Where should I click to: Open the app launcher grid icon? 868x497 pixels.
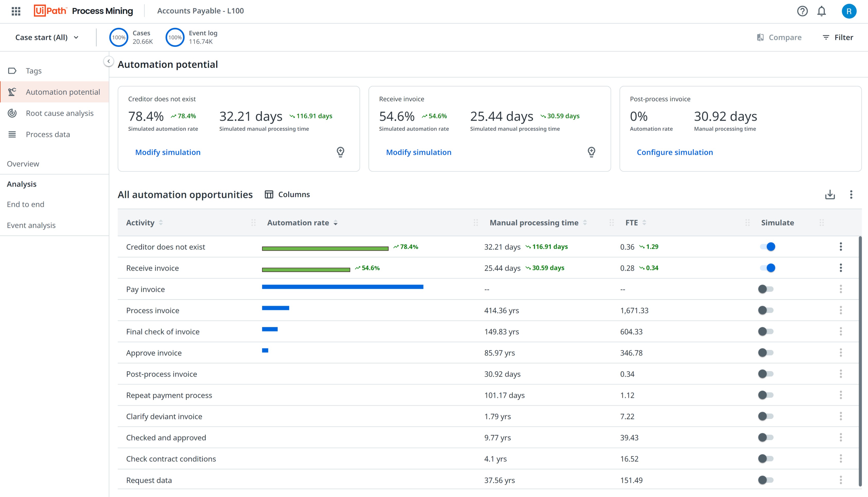16,11
